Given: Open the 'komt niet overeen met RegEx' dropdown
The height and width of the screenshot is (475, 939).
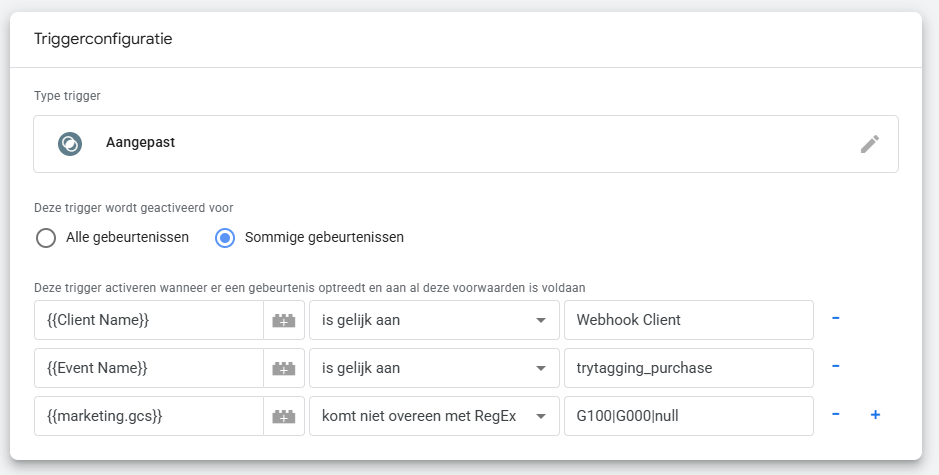Looking at the screenshot, I should click(x=433, y=416).
